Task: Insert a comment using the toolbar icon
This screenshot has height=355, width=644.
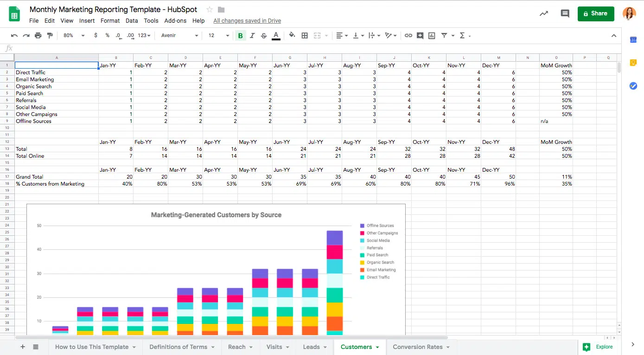Action: point(420,35)
